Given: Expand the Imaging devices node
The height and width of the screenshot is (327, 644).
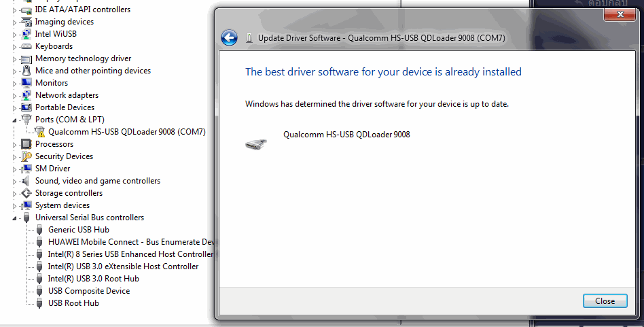Looking at the screenshot, I should click(15, 22).
